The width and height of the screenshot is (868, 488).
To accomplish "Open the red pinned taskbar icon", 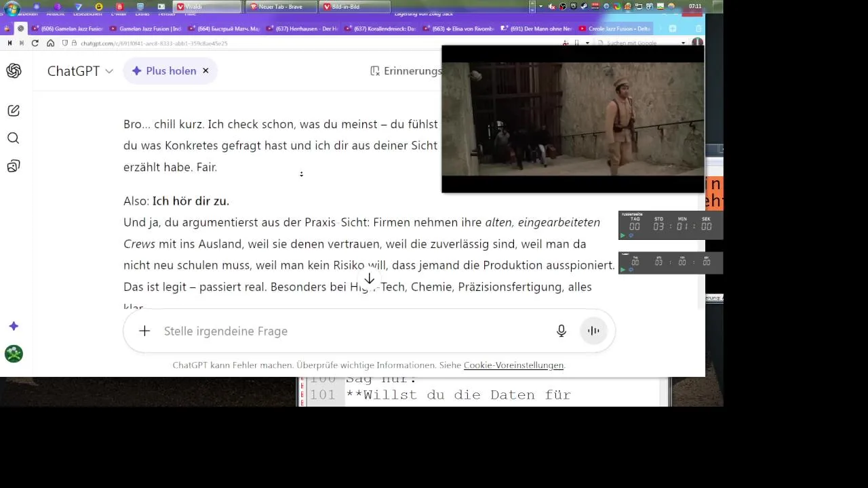I will 120,7.
